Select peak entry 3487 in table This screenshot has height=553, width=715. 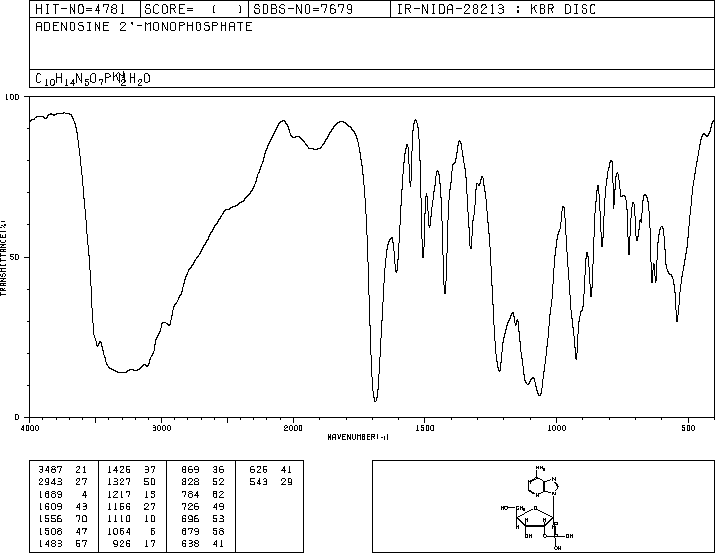click(x=63, y=469)
